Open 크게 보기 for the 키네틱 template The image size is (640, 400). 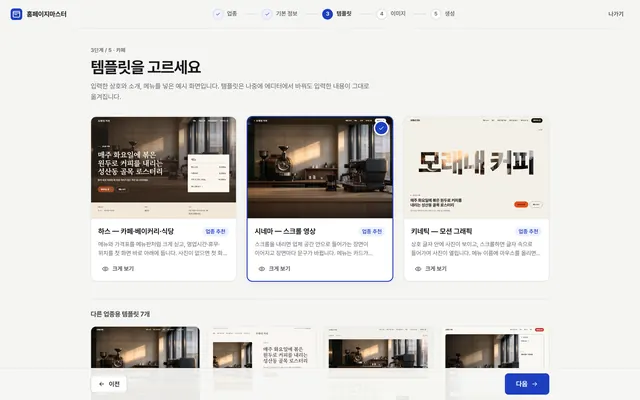431,269
